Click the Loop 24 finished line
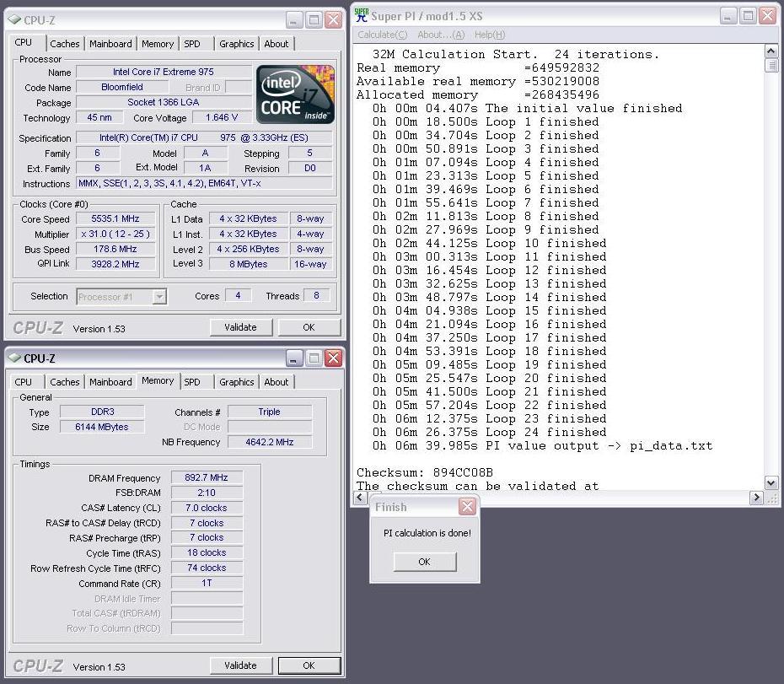The height and width of the screenshot is (684, 784). [x=489, y=432]
